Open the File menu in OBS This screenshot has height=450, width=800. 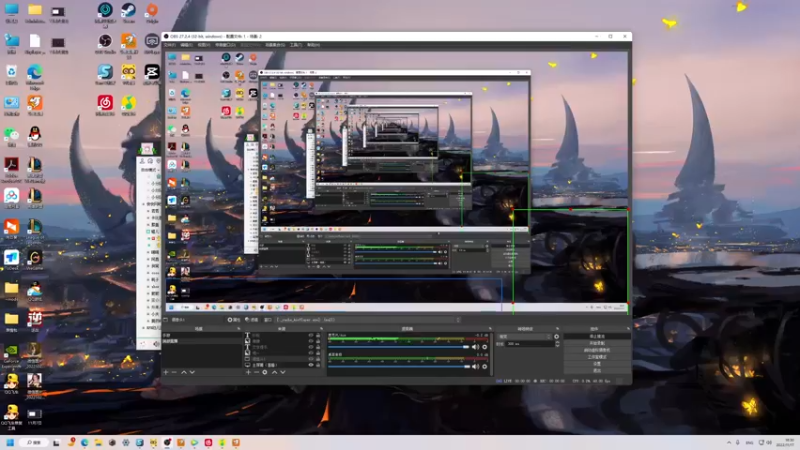pyautogui.click(x=169, y=45)
